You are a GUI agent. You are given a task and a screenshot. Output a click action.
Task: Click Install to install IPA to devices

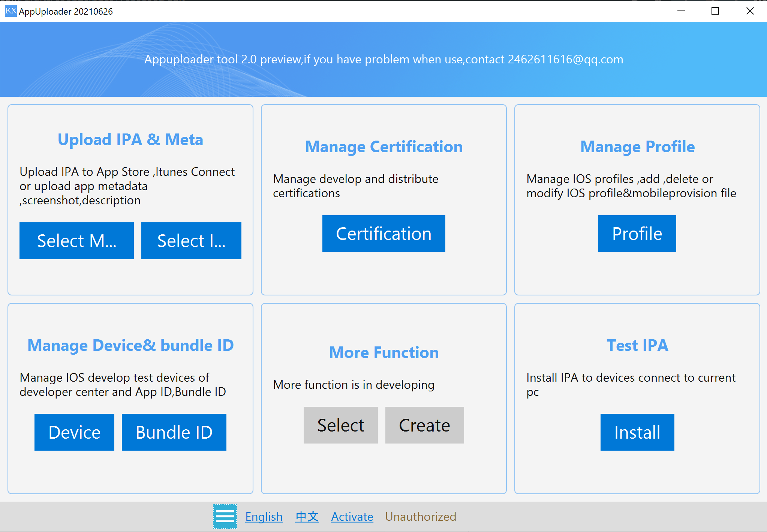pyautogui.click(x=637, y=432)
